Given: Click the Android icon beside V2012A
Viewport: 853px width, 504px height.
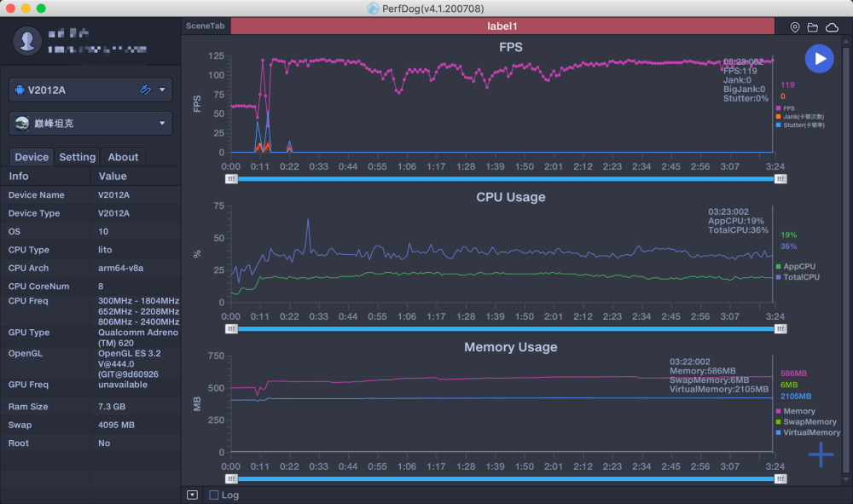Looking at the screenshot, I should tap(20, 90).
